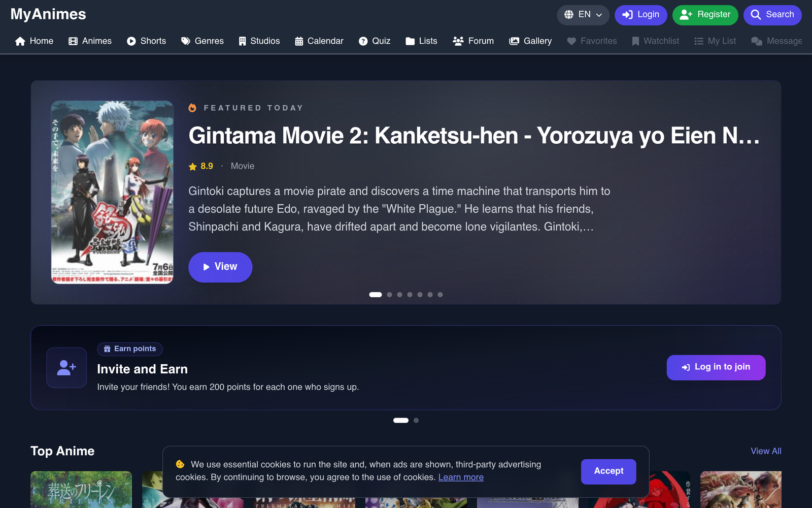Click the cookie icon in the notice

(x=180, y=464)
